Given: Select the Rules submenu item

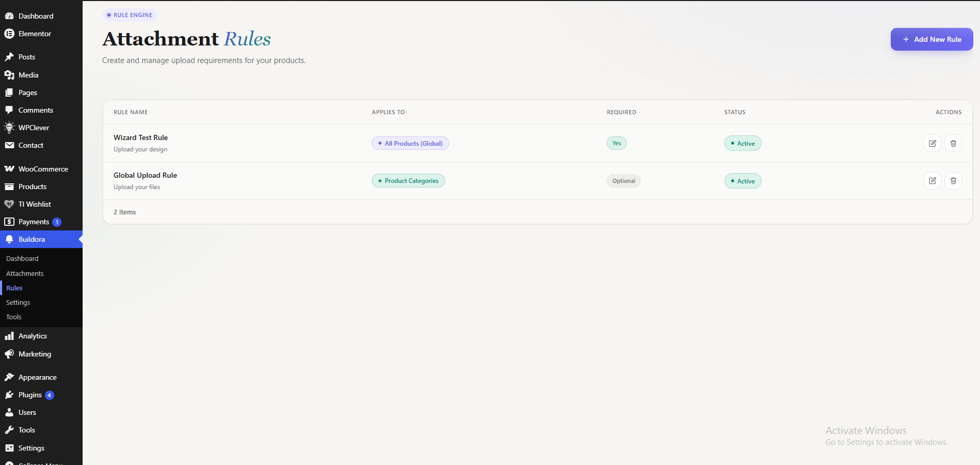Looking at the screenshot, I should point(14,288).
